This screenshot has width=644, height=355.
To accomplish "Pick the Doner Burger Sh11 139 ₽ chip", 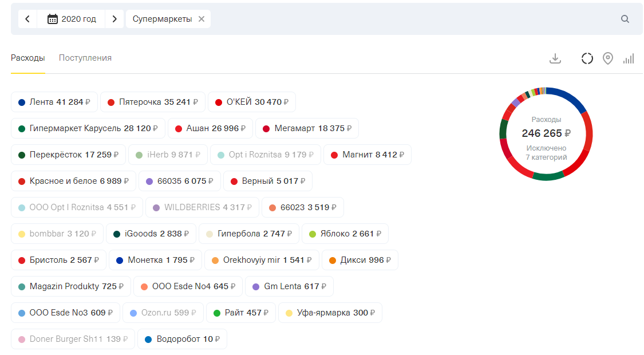I will [73, 338].
